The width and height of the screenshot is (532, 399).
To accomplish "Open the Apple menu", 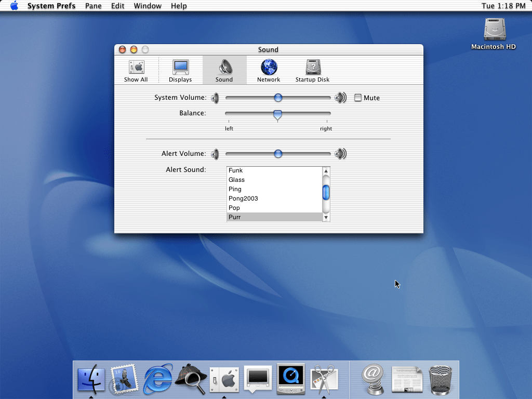I will coord(14,6).
